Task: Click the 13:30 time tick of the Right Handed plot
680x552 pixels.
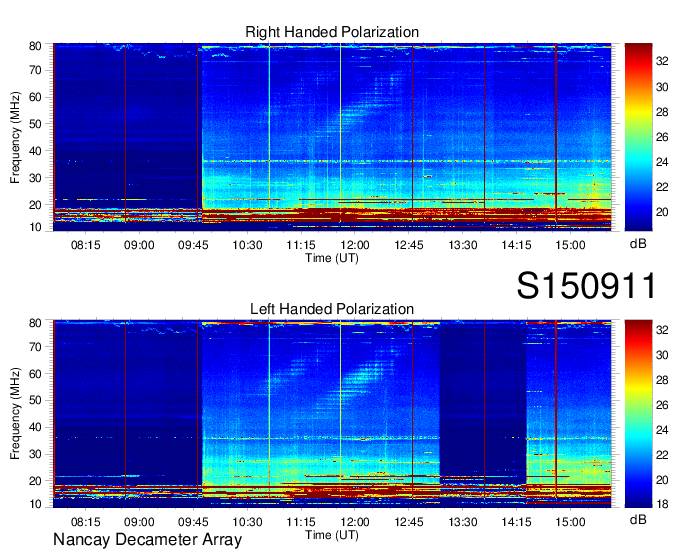Action: pos(462,245)
